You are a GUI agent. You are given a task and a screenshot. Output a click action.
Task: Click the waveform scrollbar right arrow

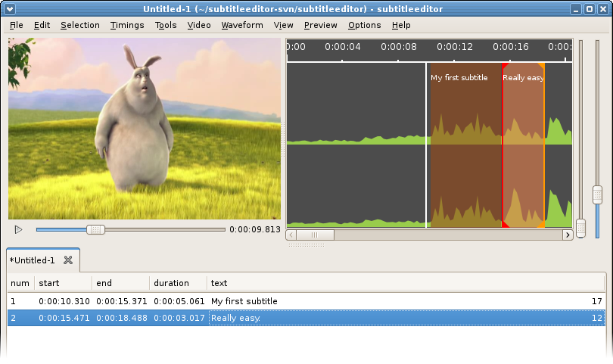(568, 235)
